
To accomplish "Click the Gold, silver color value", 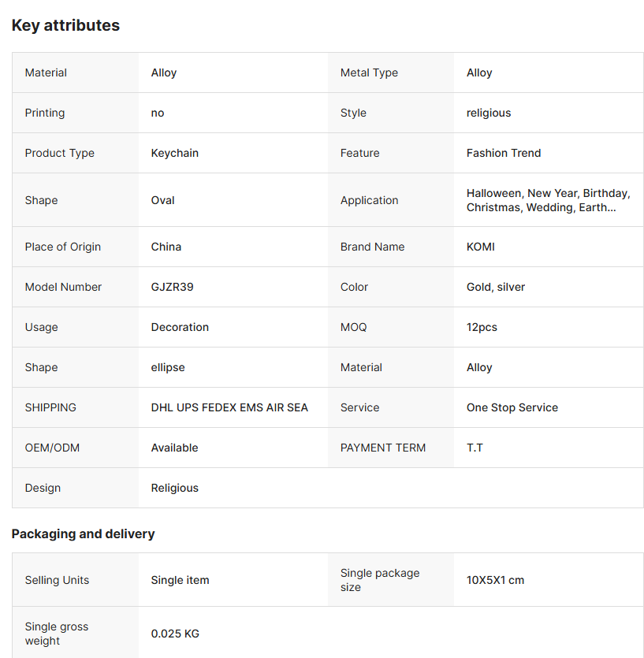I will pyautogui.click(x=495, y=287).
